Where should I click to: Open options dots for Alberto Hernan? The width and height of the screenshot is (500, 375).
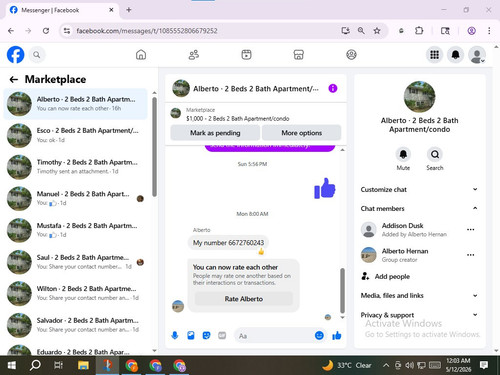point(470,255)
